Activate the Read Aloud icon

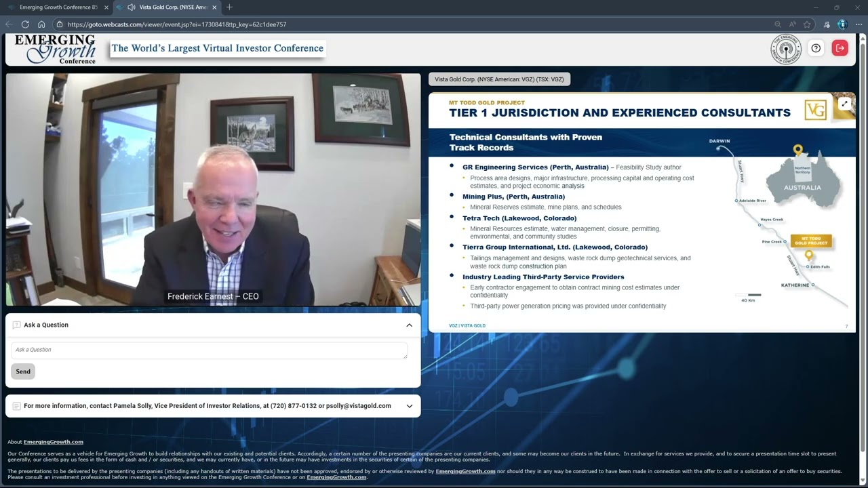(x=792, y=24)
